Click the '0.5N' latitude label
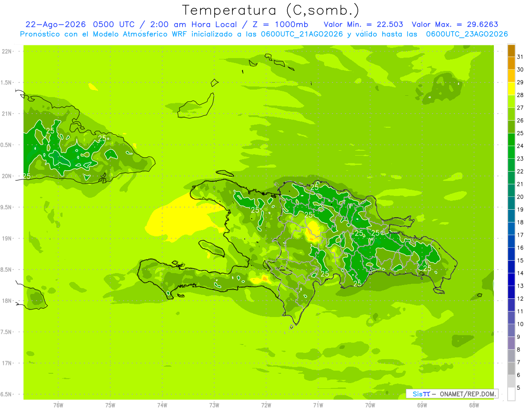The image size is (532, 411). point(6,145)
